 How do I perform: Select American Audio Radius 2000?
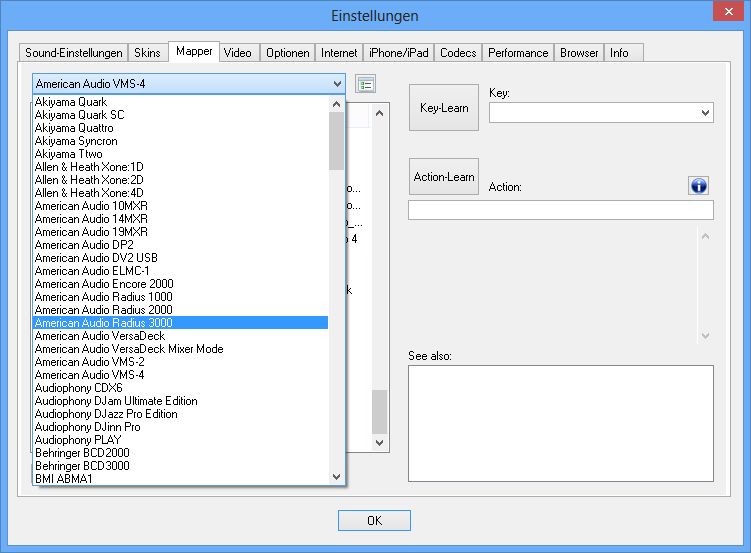point(181,310)
